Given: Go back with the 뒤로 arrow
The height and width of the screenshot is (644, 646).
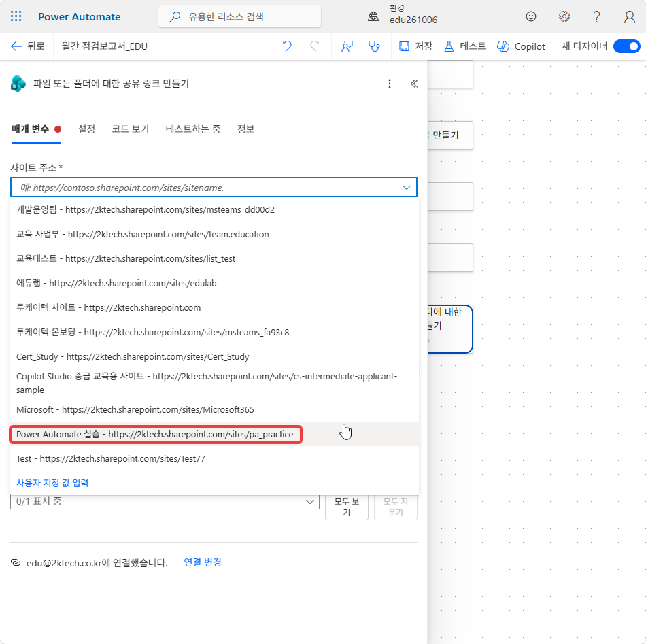Looking at the screenshot, I should [27, 46].
